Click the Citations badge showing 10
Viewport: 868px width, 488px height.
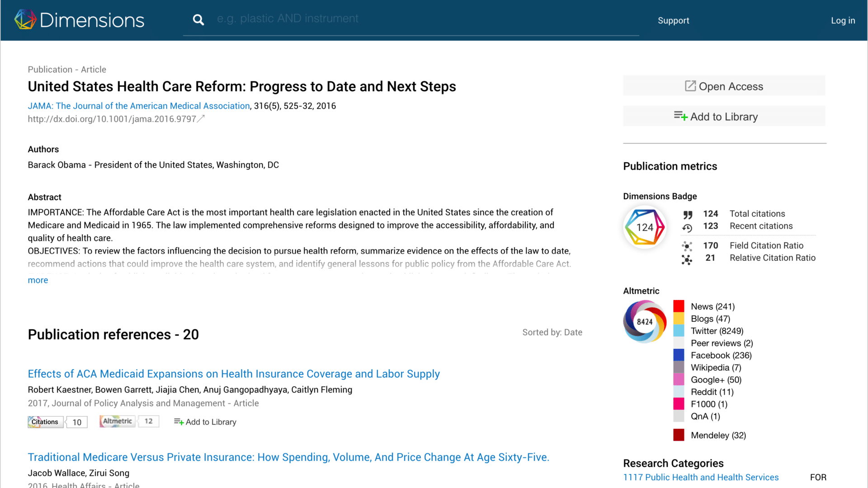click(57, 422)
